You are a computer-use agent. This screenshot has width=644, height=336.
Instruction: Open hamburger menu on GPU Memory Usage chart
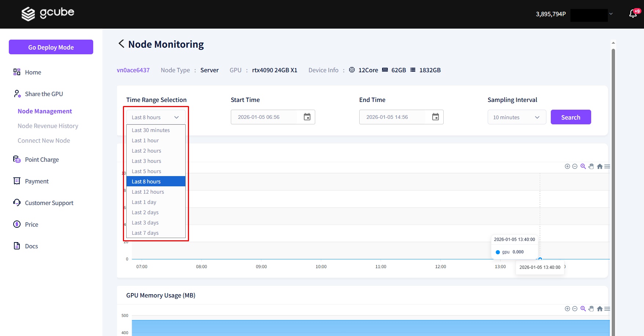pos(607,309)
